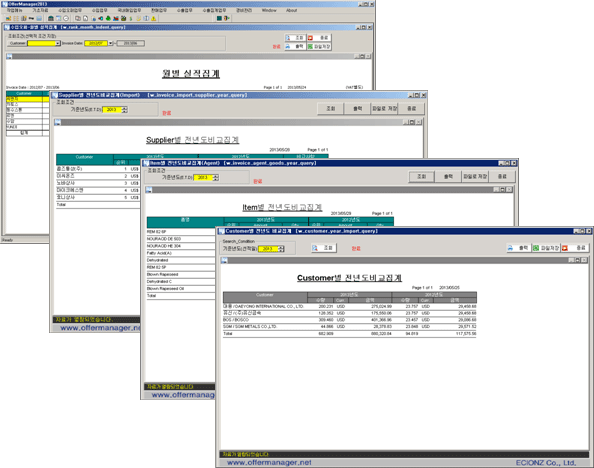Open the Invoice Date start dropdown
Screen dimensions: 594x468
[111, 44]
